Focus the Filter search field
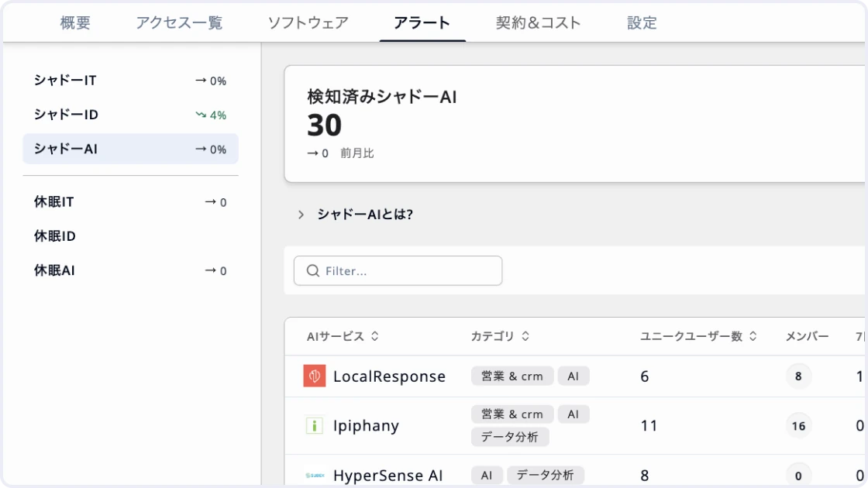Image resolution: width=868 pixels, height=488 pixels. pyautogui.click(x=398, y=270)
